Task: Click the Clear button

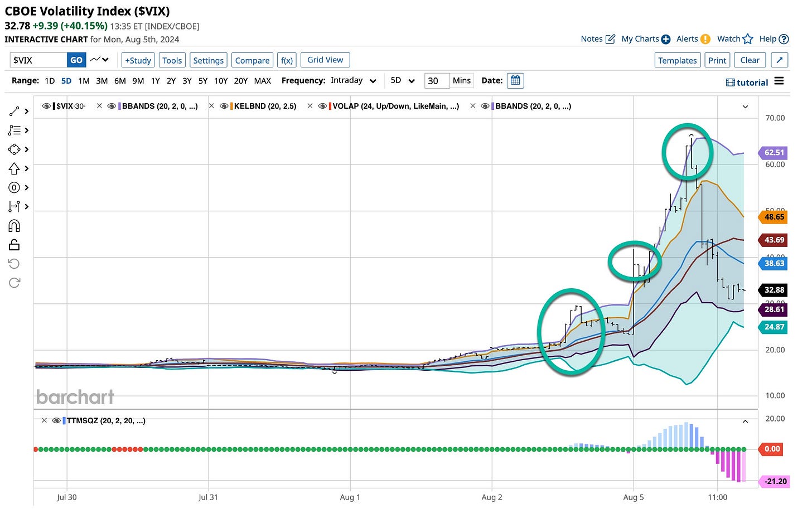Action: (750, 60)
